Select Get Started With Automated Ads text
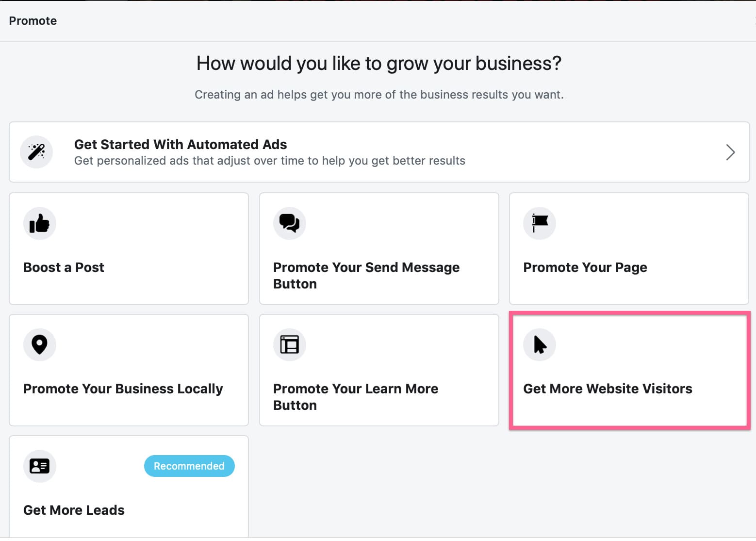Viewport: 756px width, 541px height. coord(180,144)
